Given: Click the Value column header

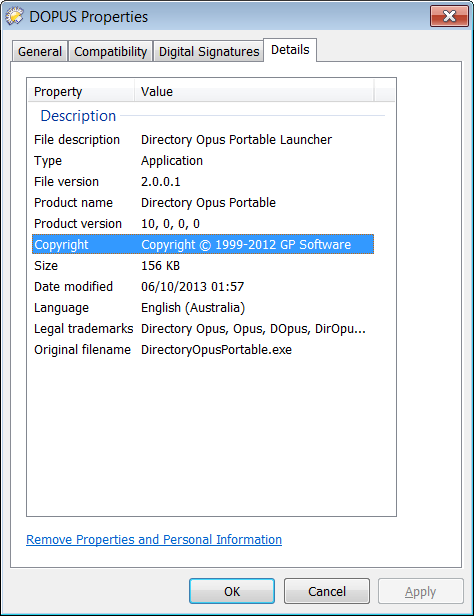Looking at the screenshot, I should click(254, 92).
